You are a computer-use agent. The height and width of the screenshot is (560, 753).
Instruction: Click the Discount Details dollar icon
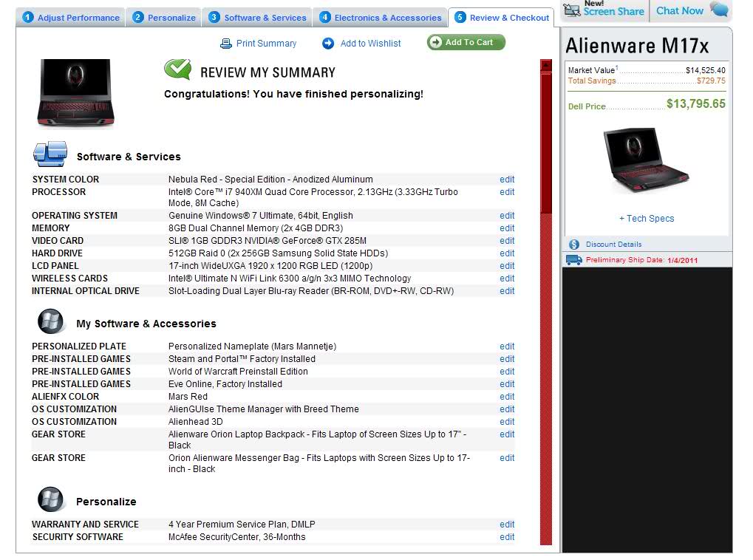click(x=574, y=245)
